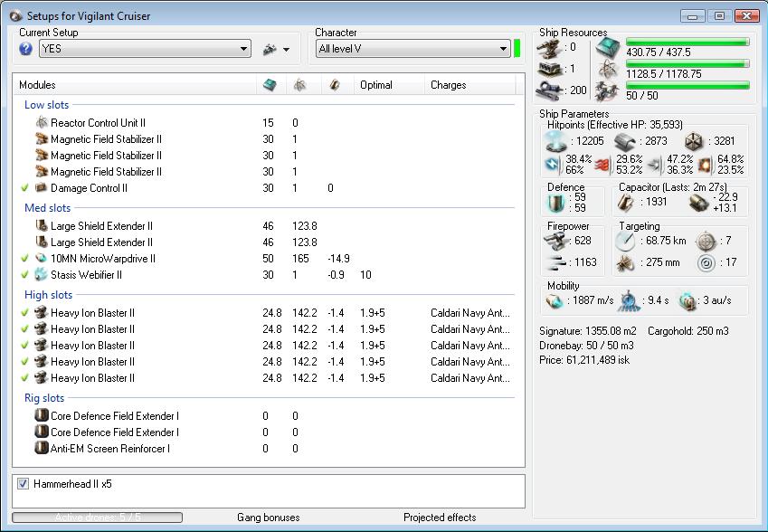Deactivate the 10MN MicroWarpdrive II checkmark
The width and height of the screenshot is (768, 532).
coord(24,259)
